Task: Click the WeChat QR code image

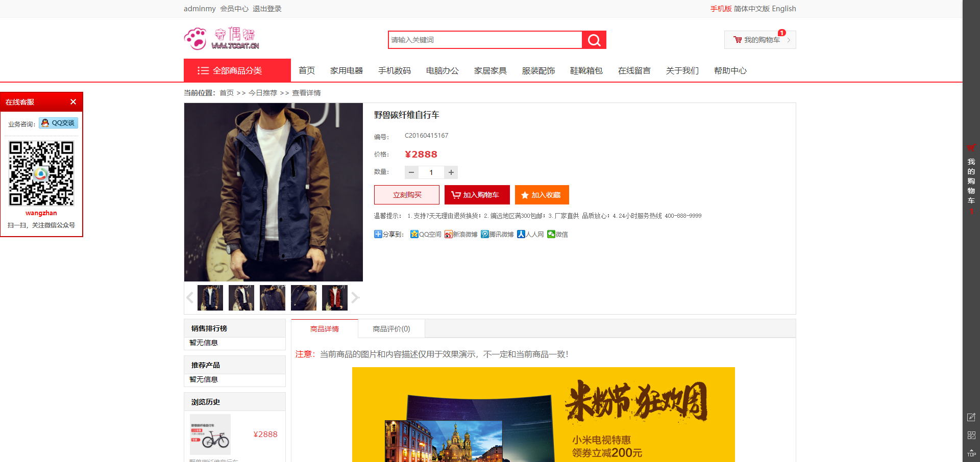Action: coord(41,173)
